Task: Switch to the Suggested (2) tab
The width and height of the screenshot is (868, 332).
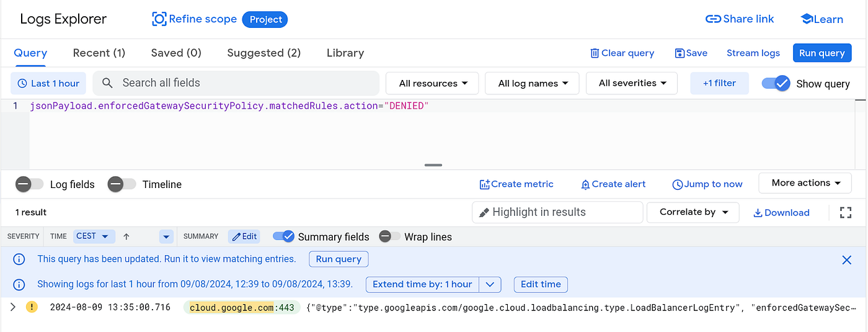Action: [x=264, y=53]
